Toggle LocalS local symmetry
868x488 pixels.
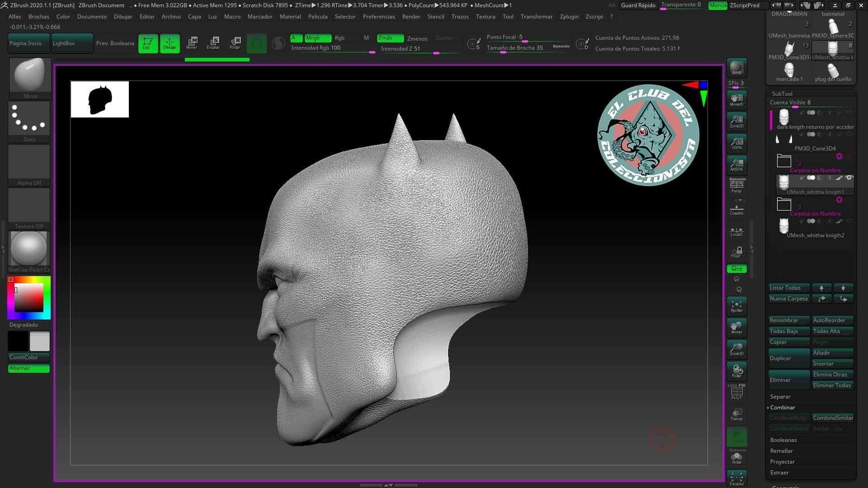tap(736, 231)
